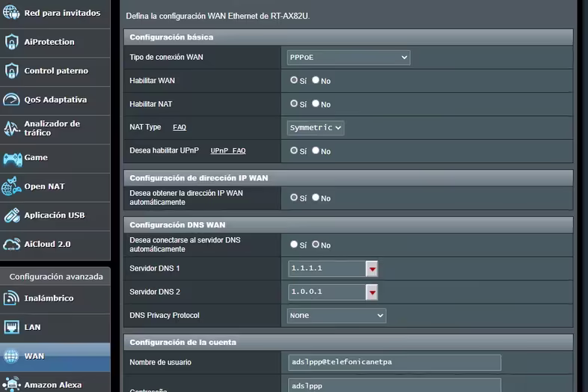
Task: Open the Tipo de conexión WAN dropdown
Action: [349, 58]
